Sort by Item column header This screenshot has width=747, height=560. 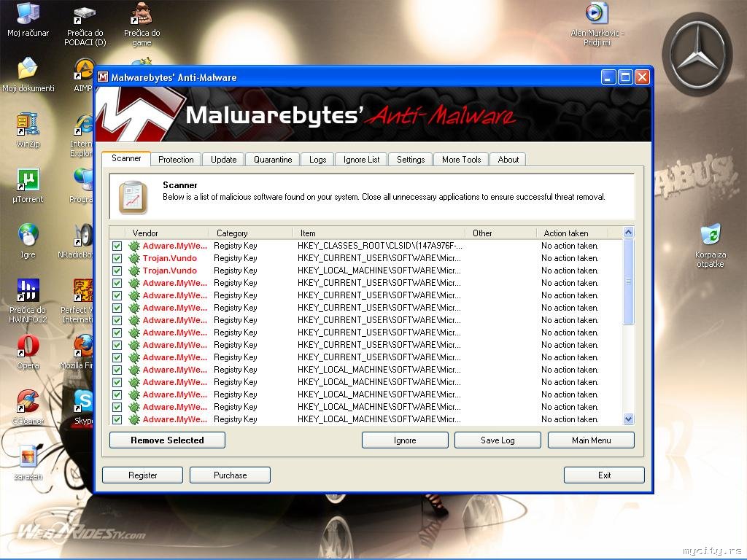pyautogui.click(x=379, y=233)
